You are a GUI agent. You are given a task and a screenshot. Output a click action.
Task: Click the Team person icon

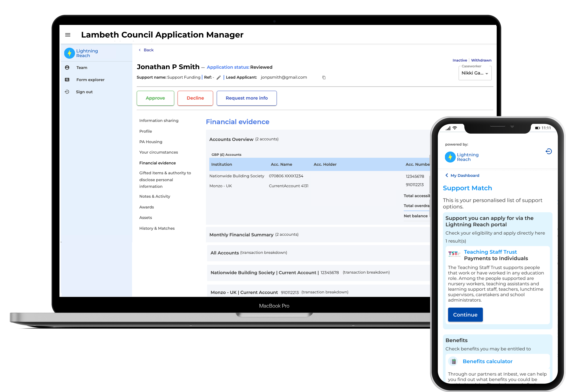(67, 68)
